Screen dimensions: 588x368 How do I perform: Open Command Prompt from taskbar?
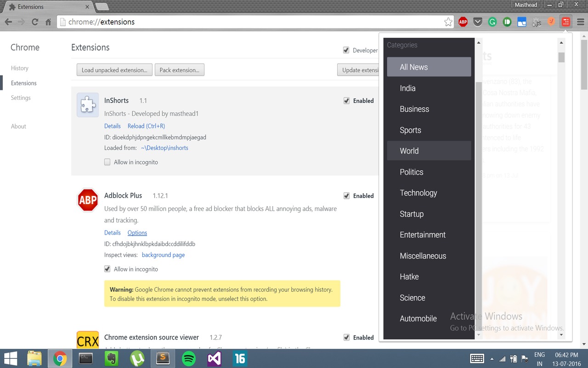pos(86,358)
